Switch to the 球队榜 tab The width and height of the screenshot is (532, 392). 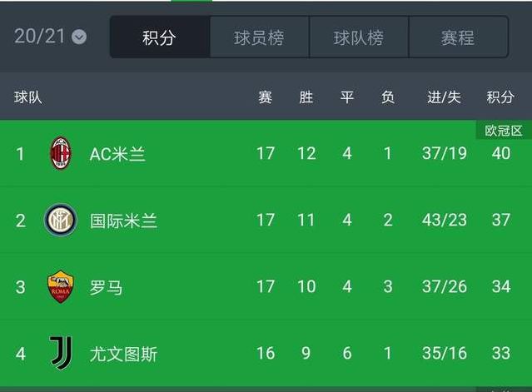click(359, 37)
